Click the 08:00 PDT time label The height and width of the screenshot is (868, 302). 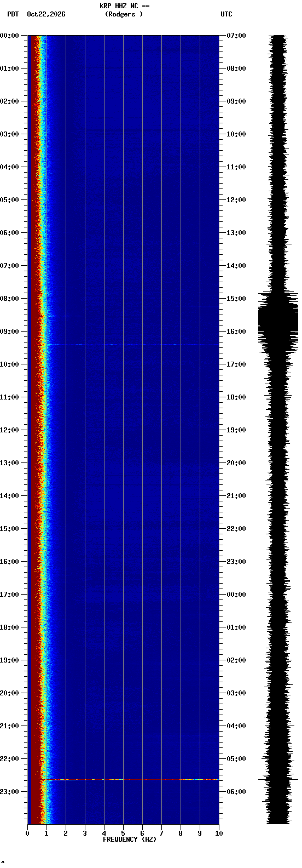pyautogui.click(x=9, y=299)
